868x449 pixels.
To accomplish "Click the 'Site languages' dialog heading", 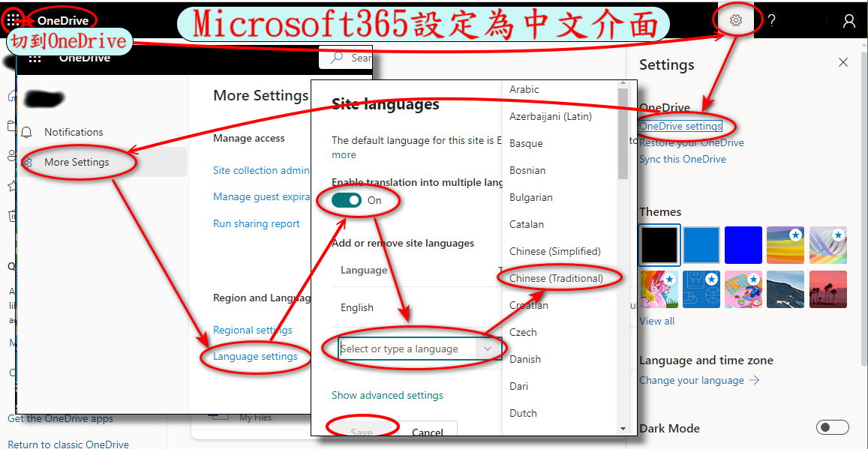I will click(386, 104).
